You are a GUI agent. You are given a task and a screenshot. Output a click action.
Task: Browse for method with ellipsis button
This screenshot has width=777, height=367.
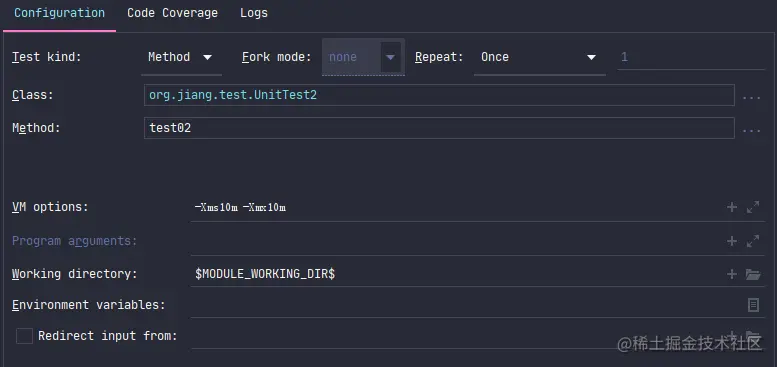(751, 131)
